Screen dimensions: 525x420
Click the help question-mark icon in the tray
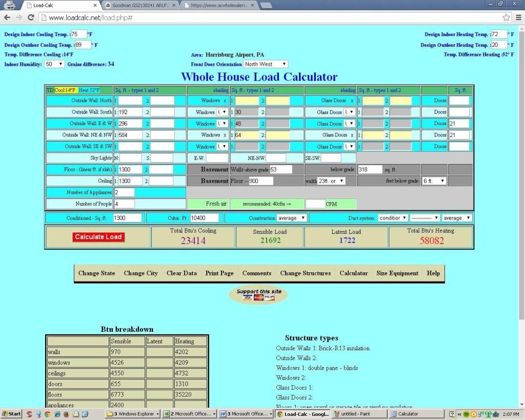[452, 414]
